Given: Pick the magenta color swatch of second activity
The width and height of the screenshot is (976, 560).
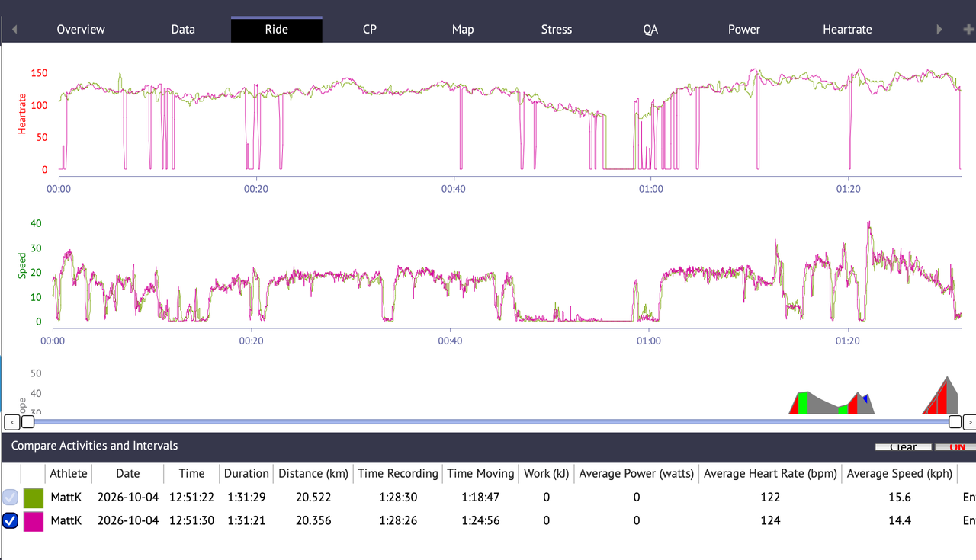Looking at the screenshot, I should (34, 521).
